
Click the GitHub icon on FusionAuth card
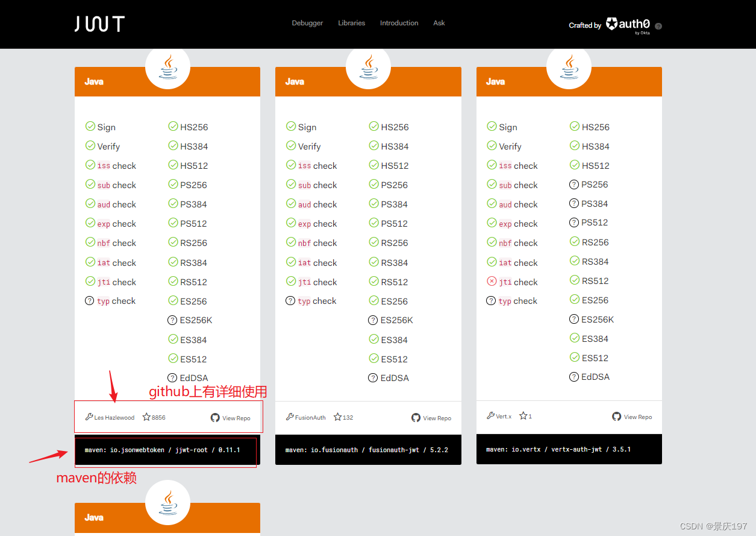(x=416, y=418)
